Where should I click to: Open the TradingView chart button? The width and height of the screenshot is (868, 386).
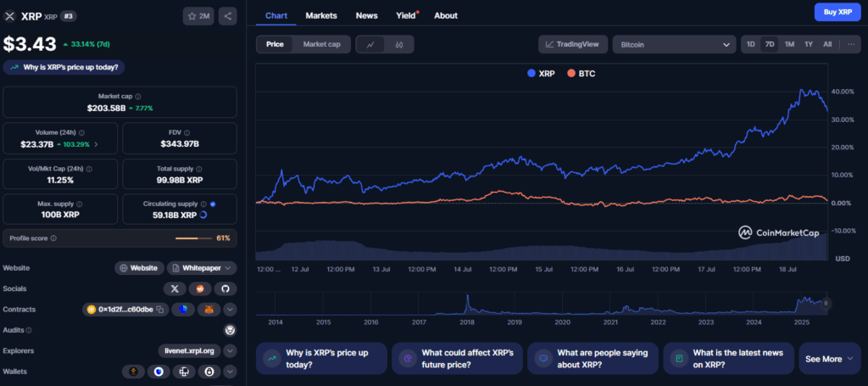click(x=572, y=44)
